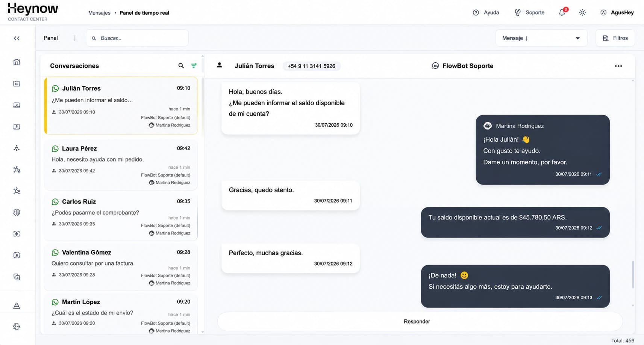This screenshot has width=644, height=345.
Task: Click the message 'Gracias, quedo atento.'
Action: point(291,195)
